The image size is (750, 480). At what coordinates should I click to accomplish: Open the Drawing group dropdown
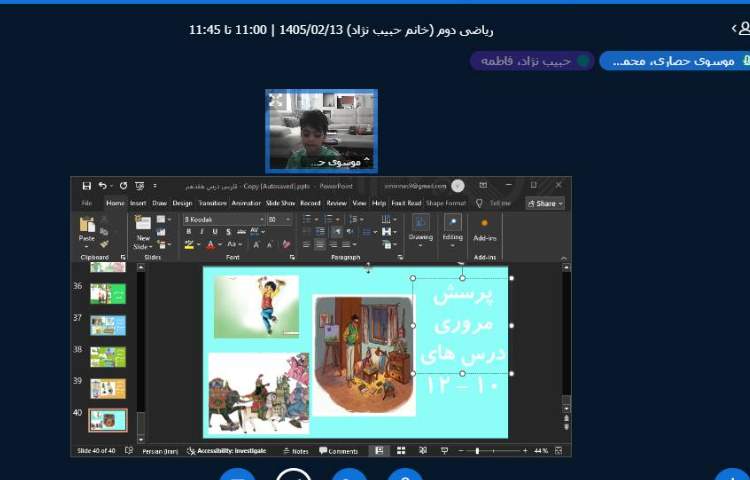pos(420,231)
